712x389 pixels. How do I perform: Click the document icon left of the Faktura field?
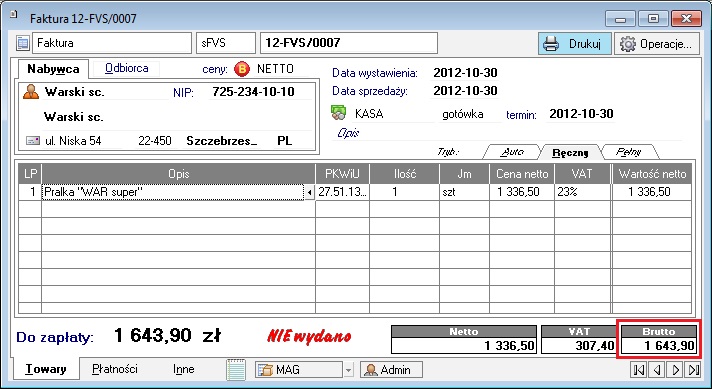tap(22, 43)
